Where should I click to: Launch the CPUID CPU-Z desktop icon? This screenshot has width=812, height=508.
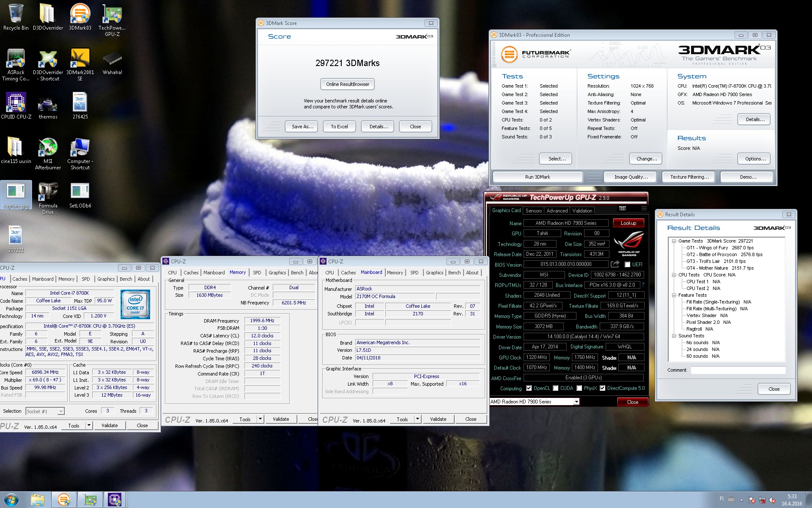tap(16, 106)
